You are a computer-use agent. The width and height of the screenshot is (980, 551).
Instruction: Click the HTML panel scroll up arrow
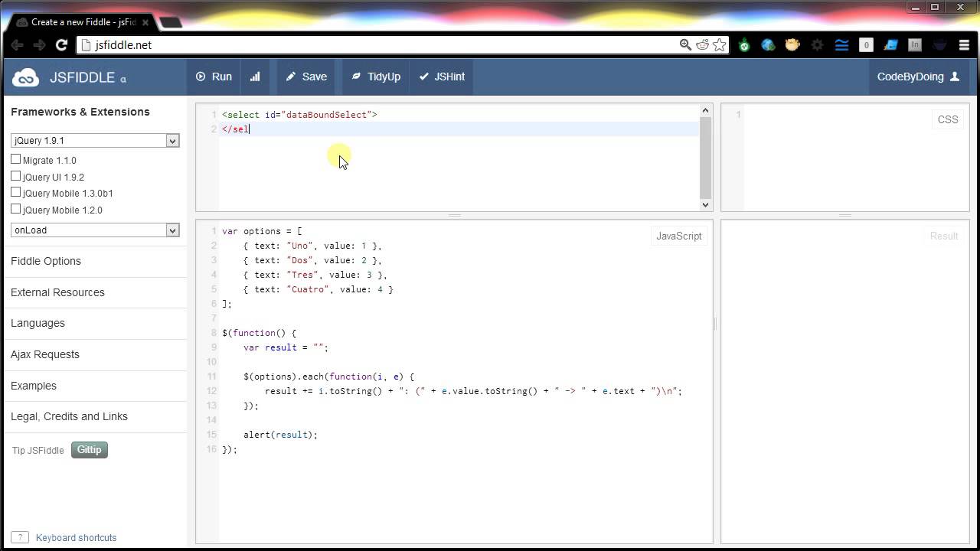pyautogui.click(x=705, y=112)
